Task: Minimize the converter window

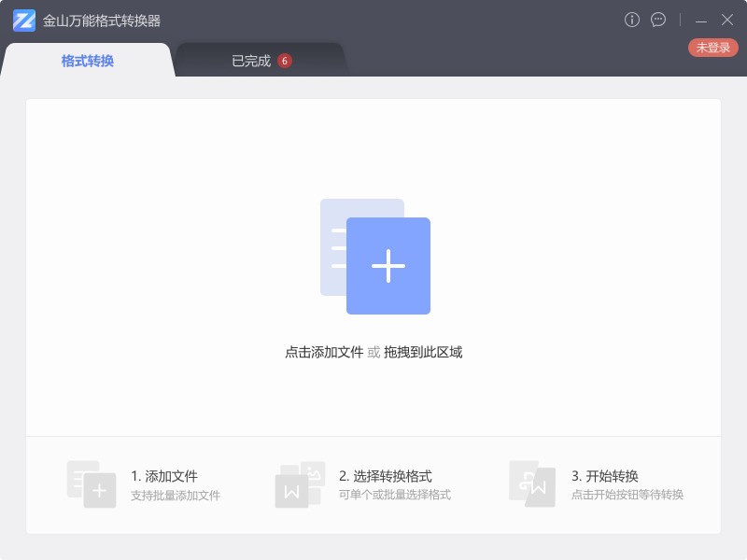Action: click(x=701, y=21)
